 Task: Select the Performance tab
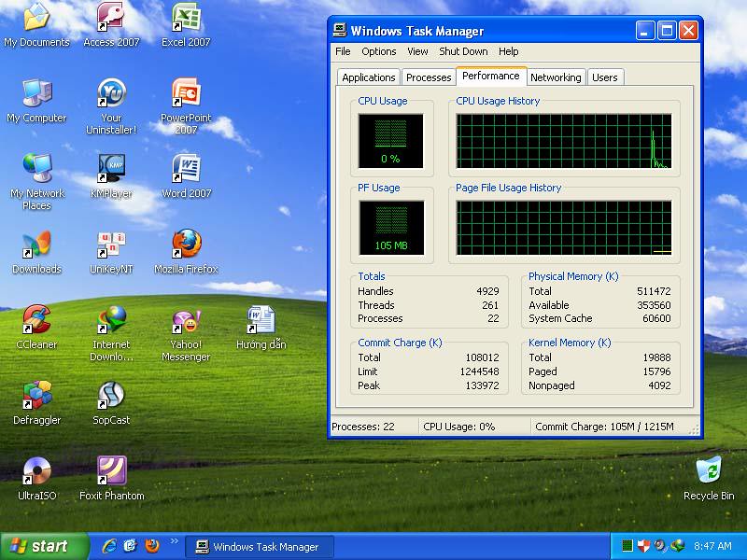point(491,76)
